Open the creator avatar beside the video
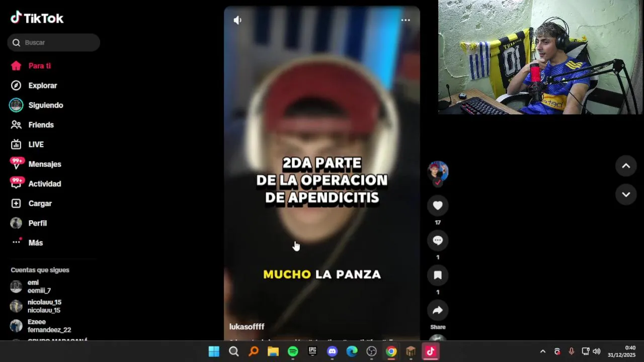Image resolution: width=644 pixels, height=362 pixels. [x=438, y=171]
